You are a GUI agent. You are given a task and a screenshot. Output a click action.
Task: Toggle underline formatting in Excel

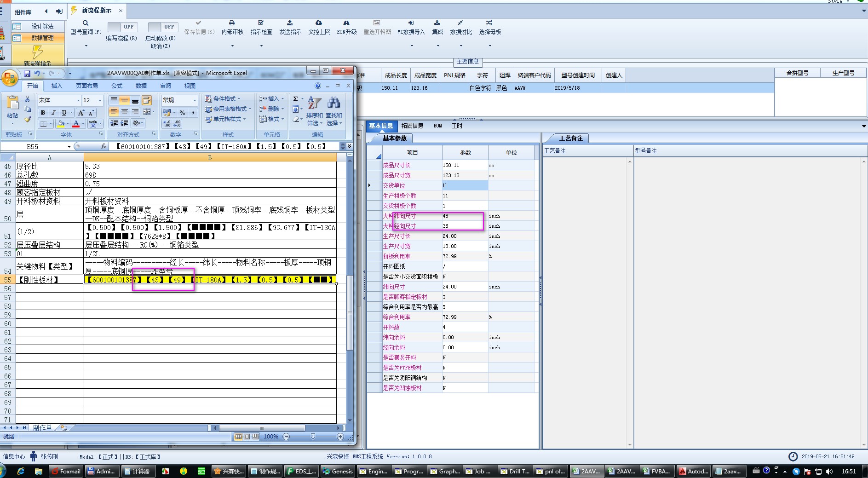[x=64, y=112]
